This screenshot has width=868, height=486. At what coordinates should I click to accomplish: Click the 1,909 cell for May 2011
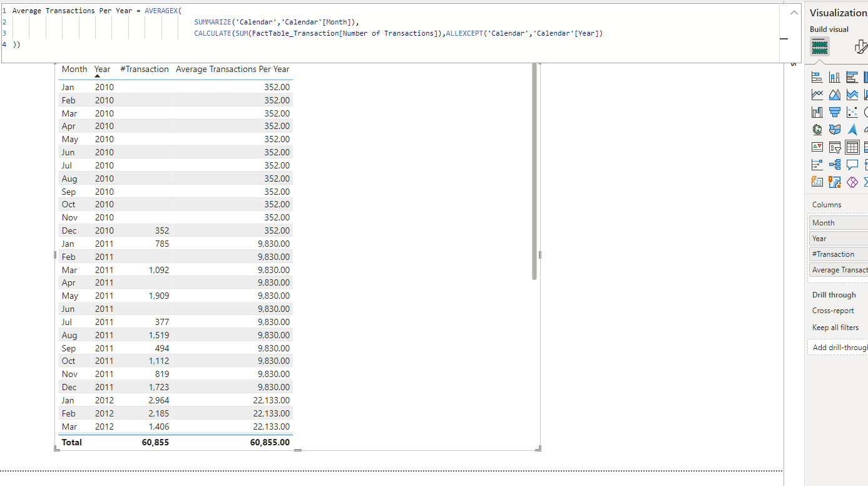pyautogui.click(x=159, y=296)
